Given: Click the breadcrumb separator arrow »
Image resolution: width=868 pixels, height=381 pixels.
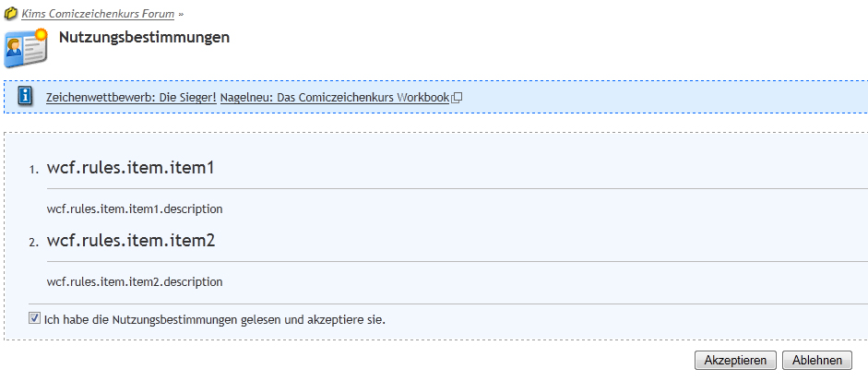Looking at the screenshot, I should (182, 15).
